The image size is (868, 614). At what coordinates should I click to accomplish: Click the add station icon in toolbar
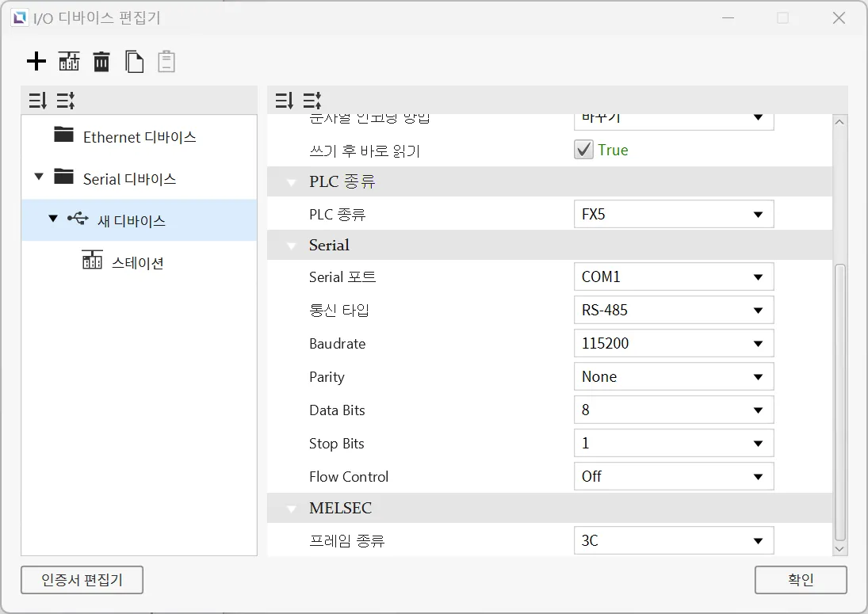tap(69, 62)
